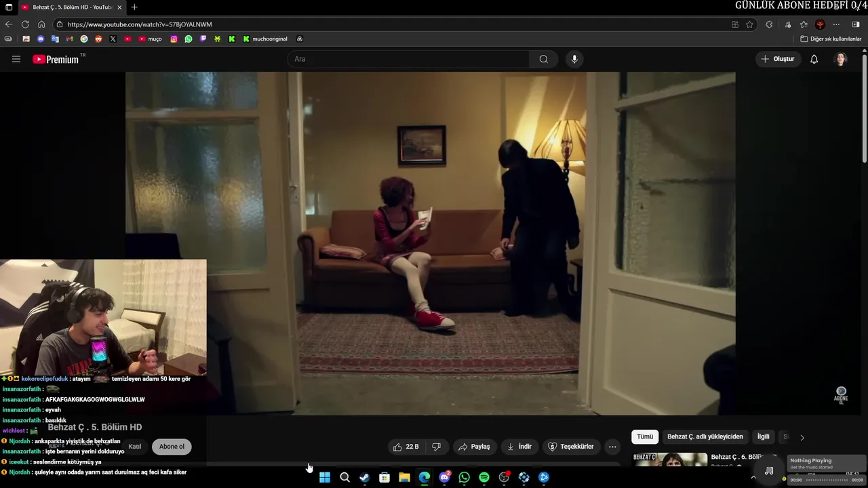This screenshot has height=488, width=868.
Task: Open the browser profile avatar
Action: click(820, 24)
